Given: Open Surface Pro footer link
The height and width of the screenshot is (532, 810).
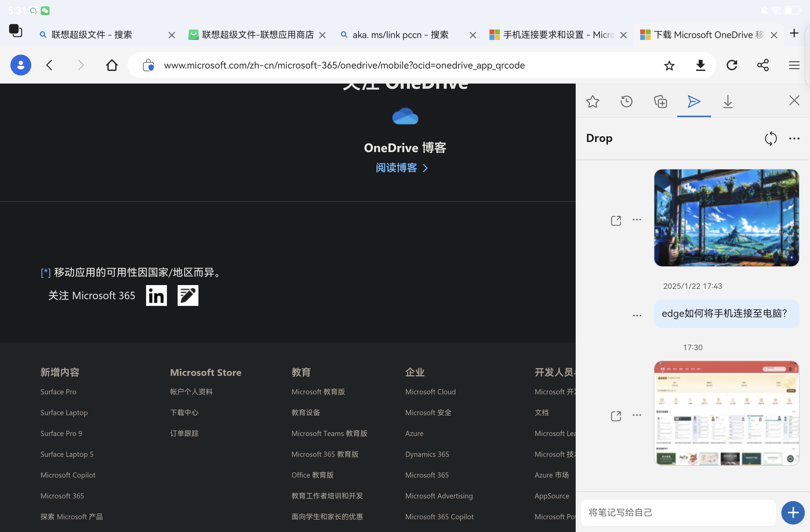Looking at the screenshot, I should point(58,391).
